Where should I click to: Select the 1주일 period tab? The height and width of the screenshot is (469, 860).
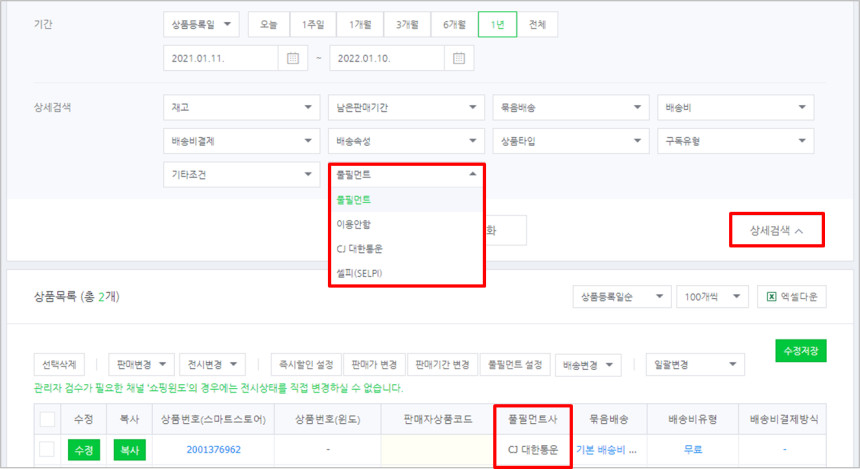click(313, 25)
